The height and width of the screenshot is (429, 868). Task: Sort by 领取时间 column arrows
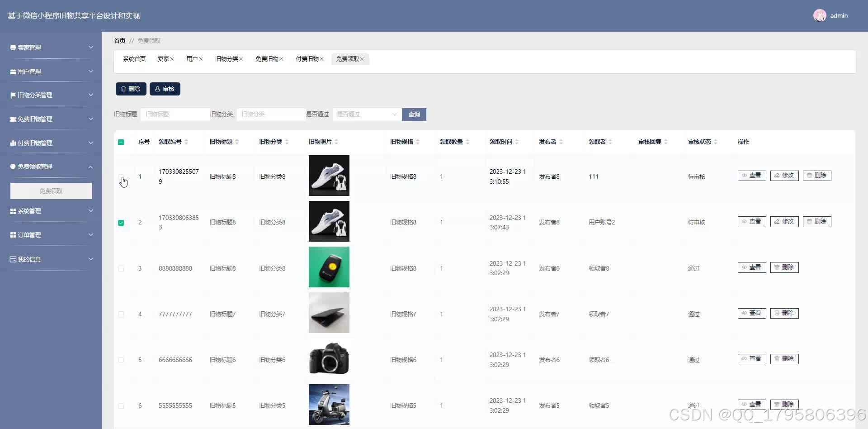click(517, 142)
